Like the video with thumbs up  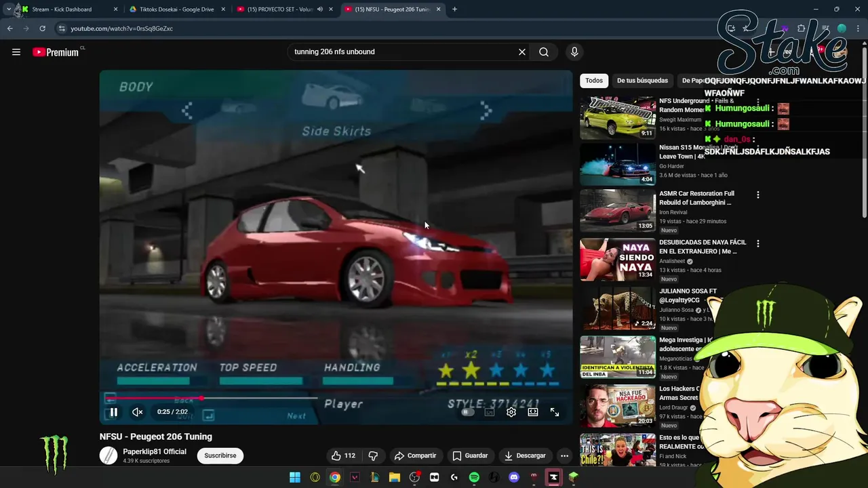(343, 455)
